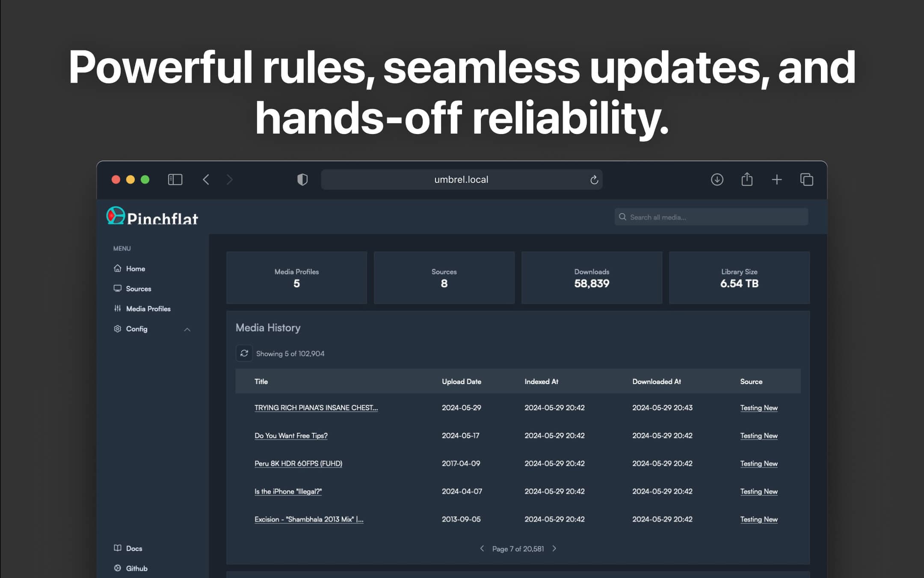The image size is (924, 578).
Task: Click the privacy shield icon
Action: [302, 179]
